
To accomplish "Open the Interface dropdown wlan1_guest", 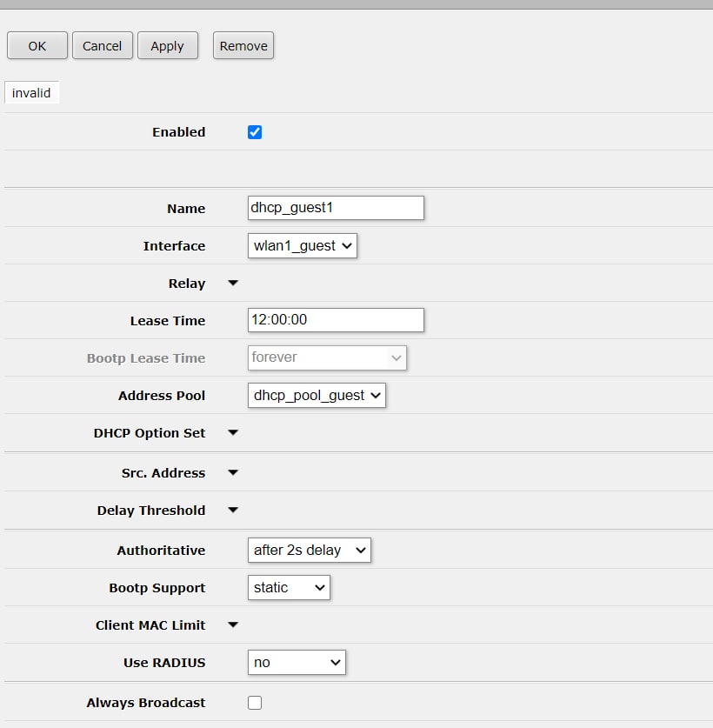I will point(303,245).
